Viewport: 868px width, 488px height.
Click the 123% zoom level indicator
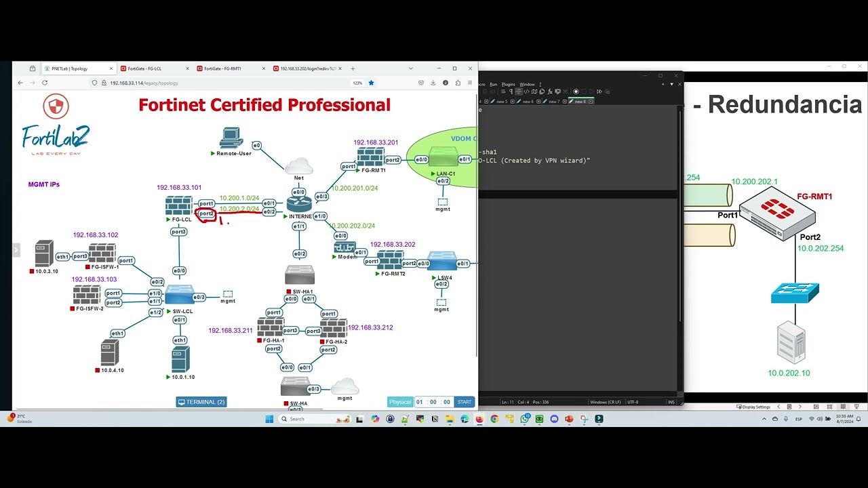point(357,83)
